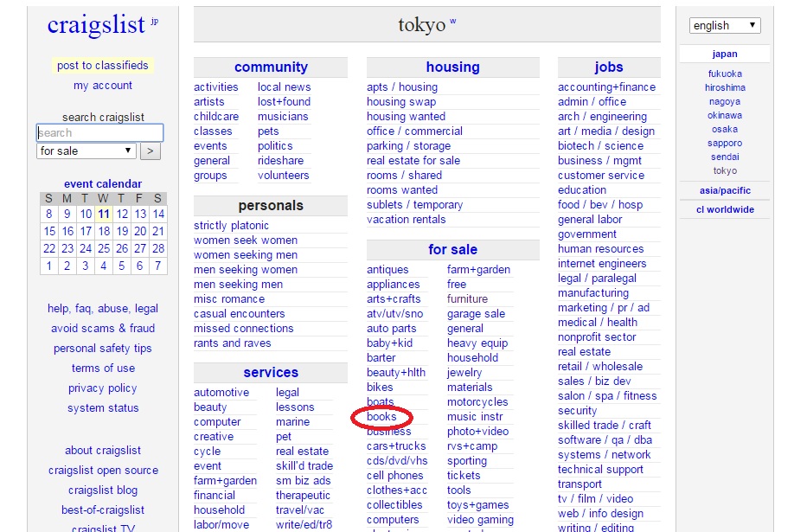
Task: Open 'furniture' for sale category
Action: pyautogui.click(x=467, y=299)
